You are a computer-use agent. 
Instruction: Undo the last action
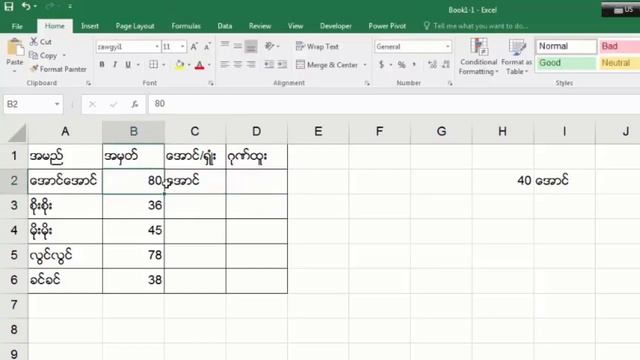coord(26,6)
